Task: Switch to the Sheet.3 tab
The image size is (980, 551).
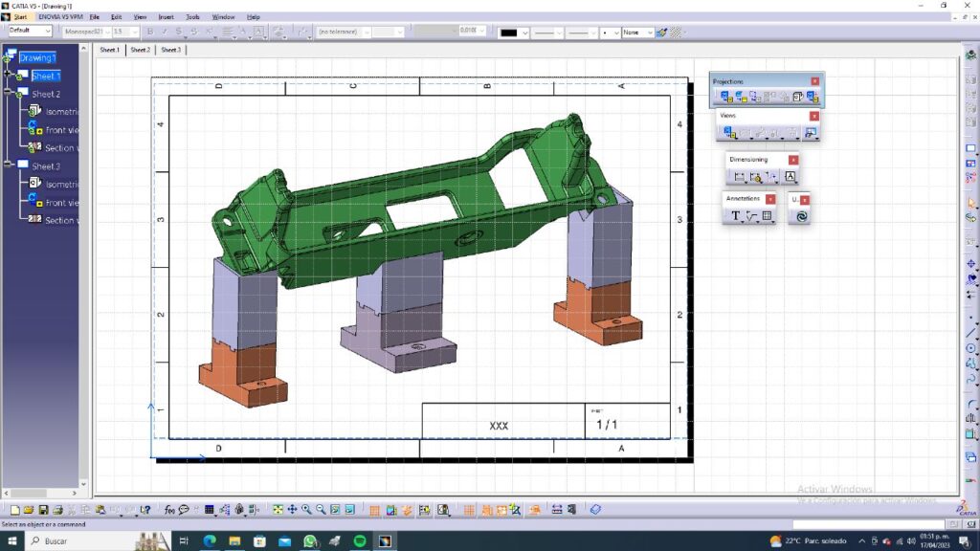Action: [170, 50]
